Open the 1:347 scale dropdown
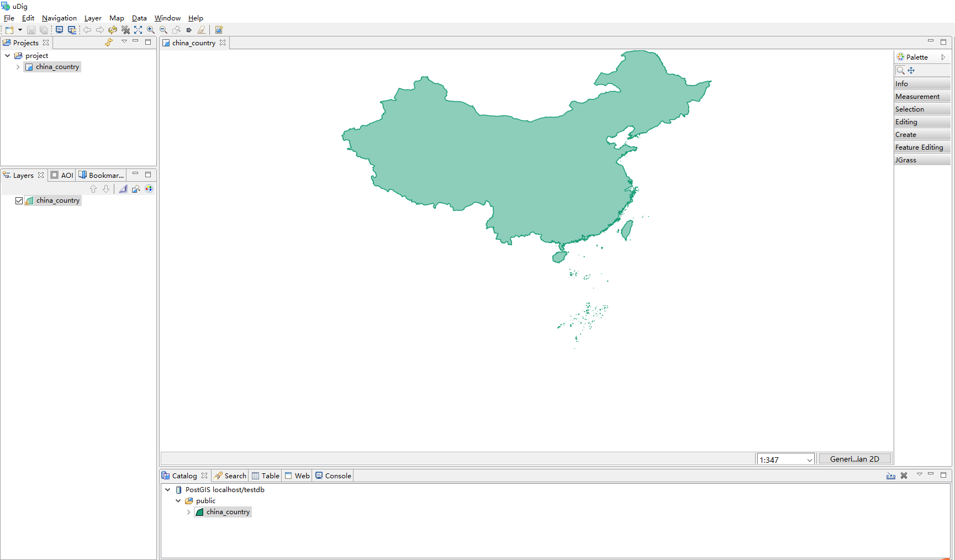The width and height of the screenshot is (955, 560). [808, 459]
